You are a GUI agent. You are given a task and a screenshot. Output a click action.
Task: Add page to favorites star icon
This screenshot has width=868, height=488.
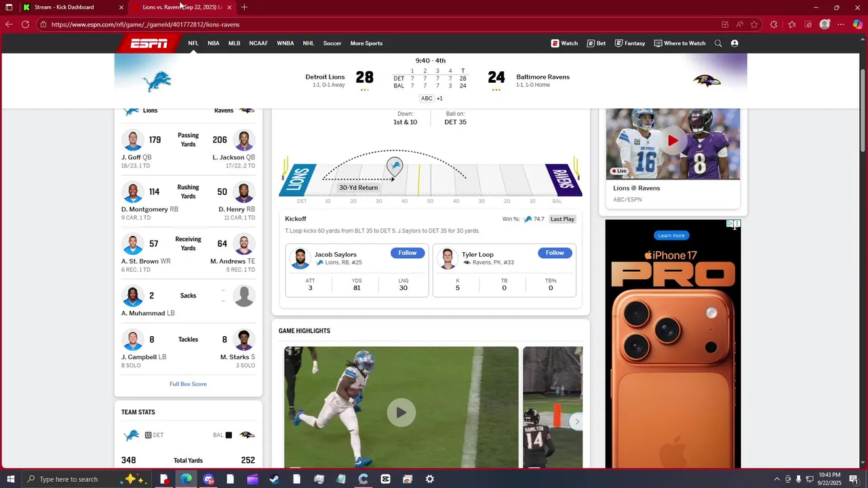(754, 24)
